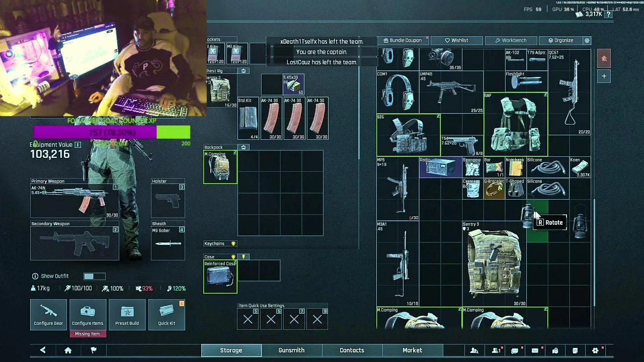Select the empty Holster slot
Viewport: 644px width, 362px height.
click(x=168, y=201)
